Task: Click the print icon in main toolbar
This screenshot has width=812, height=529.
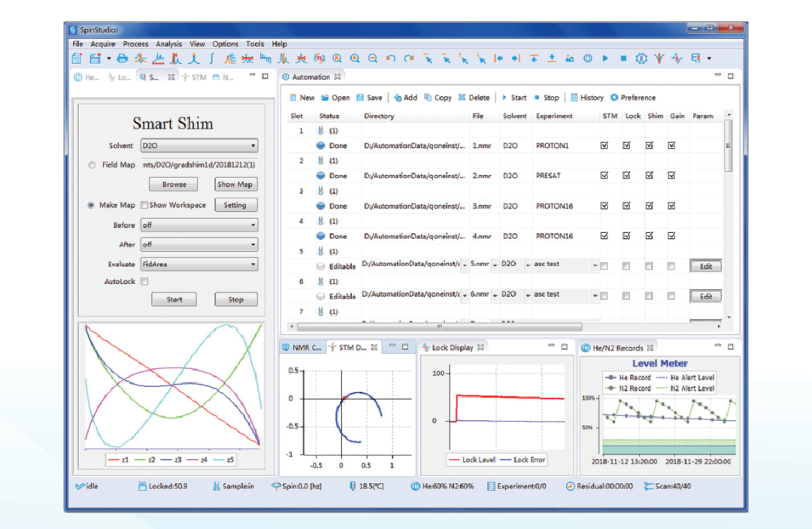Action: [123, 59]
